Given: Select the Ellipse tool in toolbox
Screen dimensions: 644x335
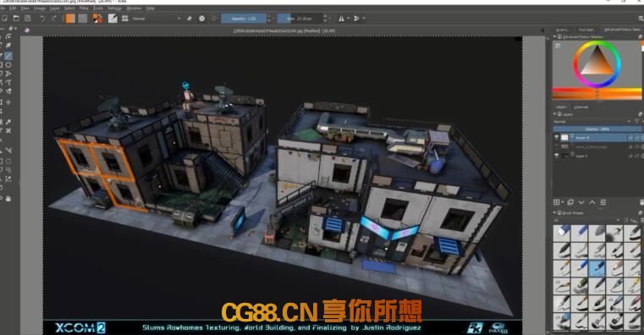Looking at the screenshot, I should [8, 65].
